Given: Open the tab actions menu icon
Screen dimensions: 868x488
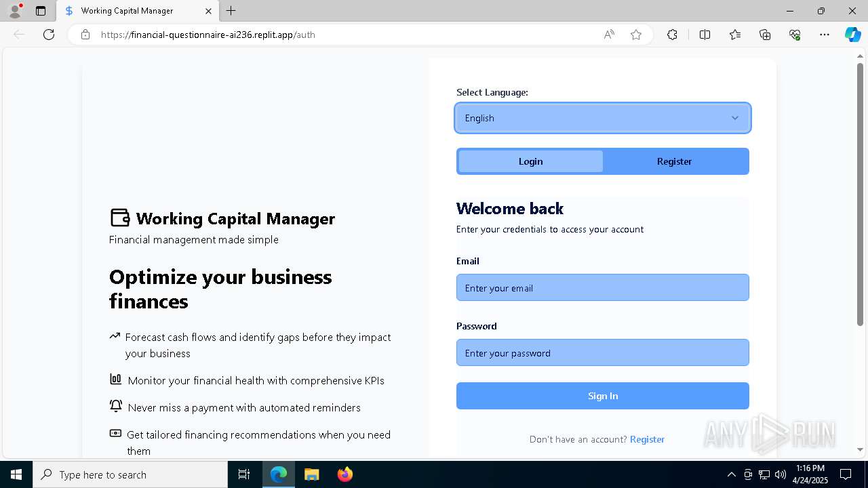Looking at the screenshot, I should pyautogui.click(x=41, y=11).
